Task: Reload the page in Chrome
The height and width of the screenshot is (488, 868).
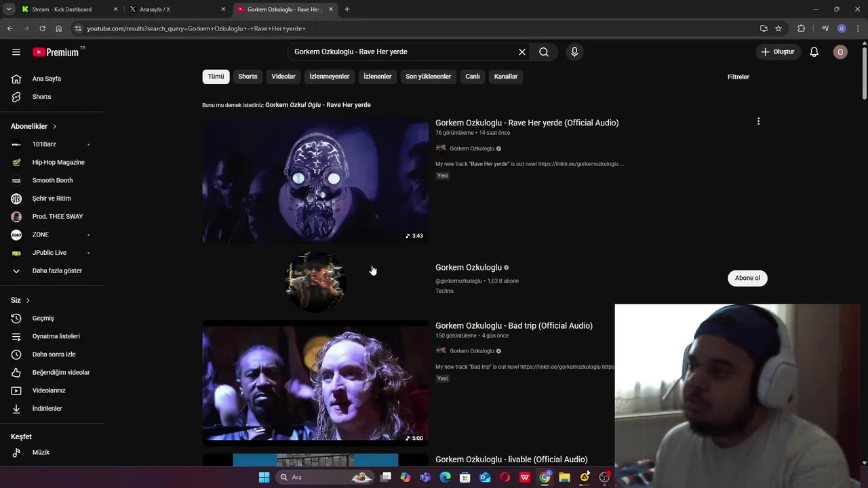Action: click(42, 28)
